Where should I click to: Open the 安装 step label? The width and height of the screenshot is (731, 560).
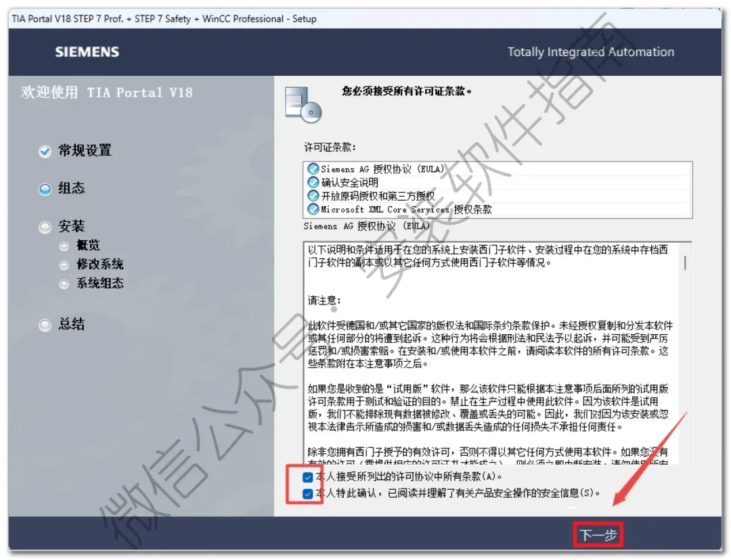point(71,227)
